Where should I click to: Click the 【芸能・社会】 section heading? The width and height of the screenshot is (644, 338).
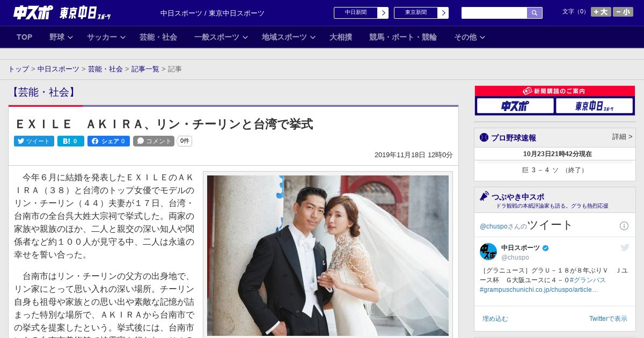click(43, 92)
